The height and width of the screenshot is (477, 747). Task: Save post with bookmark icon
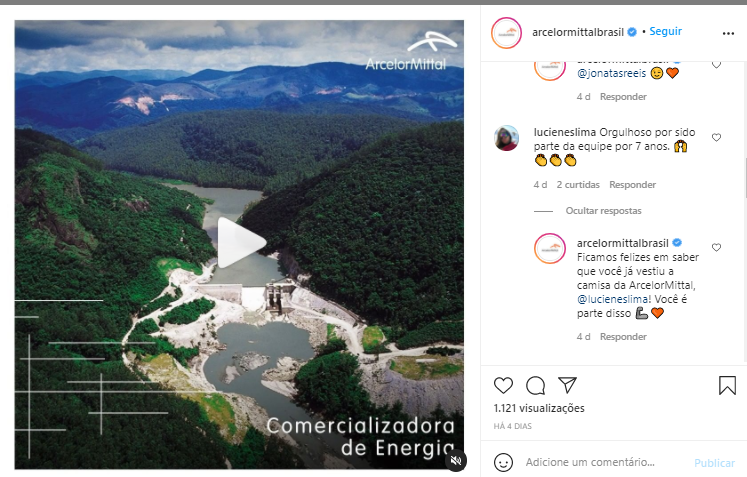(x=727, y=386)
